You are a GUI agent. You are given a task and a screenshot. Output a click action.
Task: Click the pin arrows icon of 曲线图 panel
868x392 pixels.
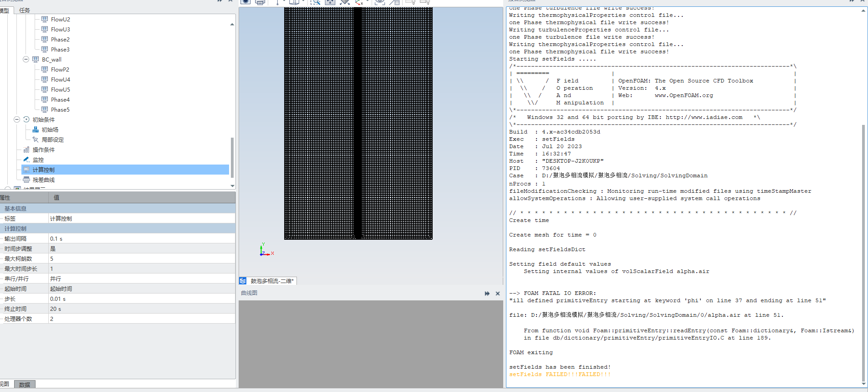pyautogui.click(x=487, y=294)
